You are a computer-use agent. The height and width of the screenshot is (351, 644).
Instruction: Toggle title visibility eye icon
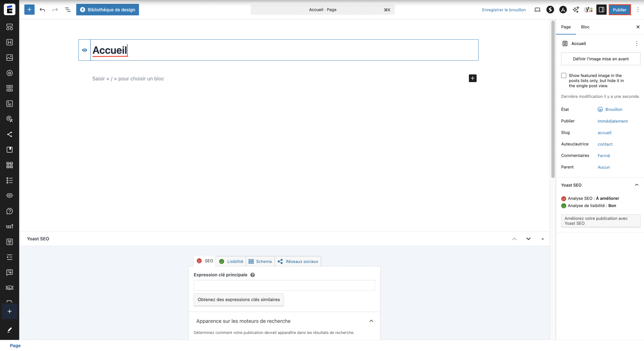click(85, 50)
